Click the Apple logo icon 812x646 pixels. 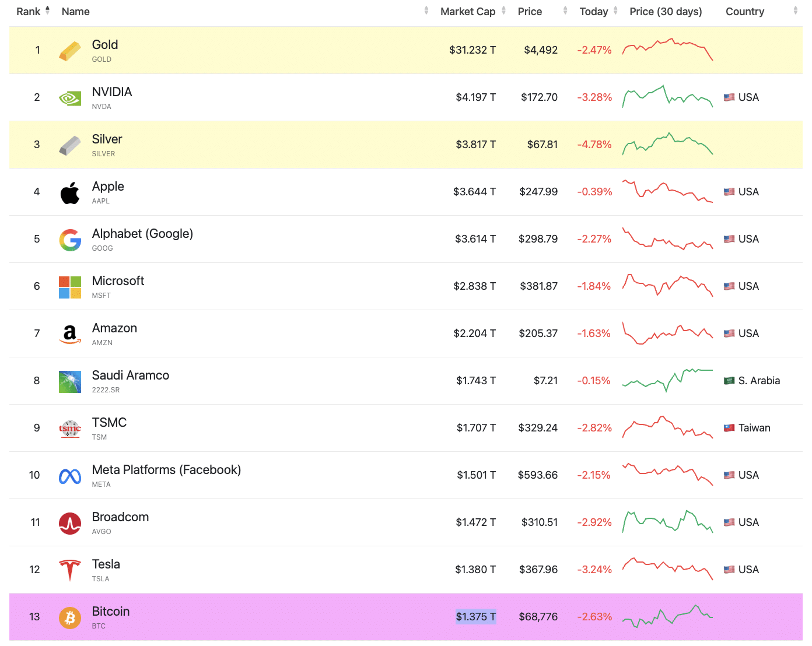click(x=70, y=192)
